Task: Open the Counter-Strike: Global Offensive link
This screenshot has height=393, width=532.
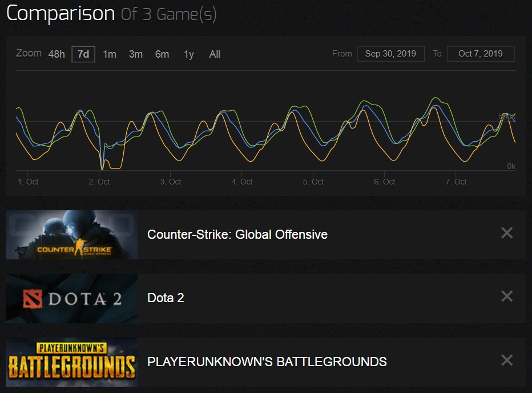Action: (x=237, y=235)
